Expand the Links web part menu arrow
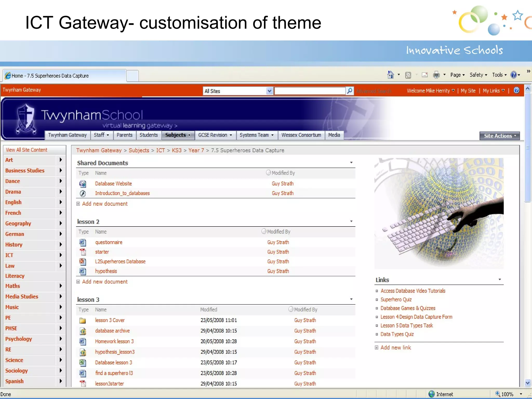The width and height of the screenshot is (532, 399). coord(500,280)
